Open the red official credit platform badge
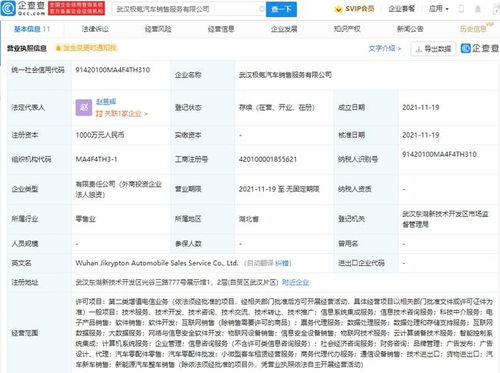Image resolution: width=500 pixels, height=373 pixels. 76,9
